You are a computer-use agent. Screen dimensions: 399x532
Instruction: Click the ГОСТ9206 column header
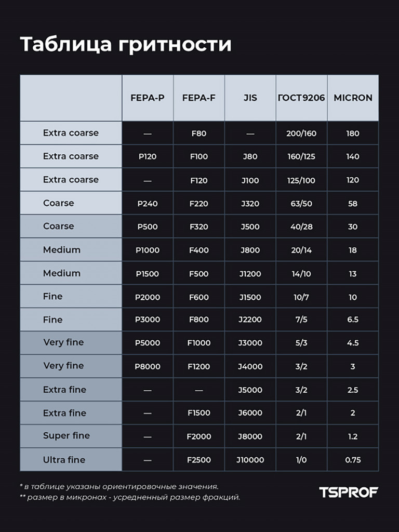pos(301,98)
